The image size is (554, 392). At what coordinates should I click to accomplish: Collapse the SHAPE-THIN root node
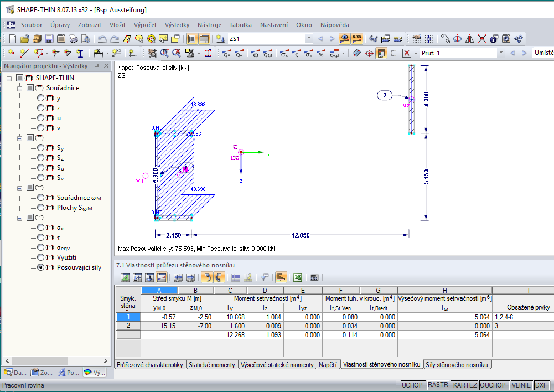point(9,78)
